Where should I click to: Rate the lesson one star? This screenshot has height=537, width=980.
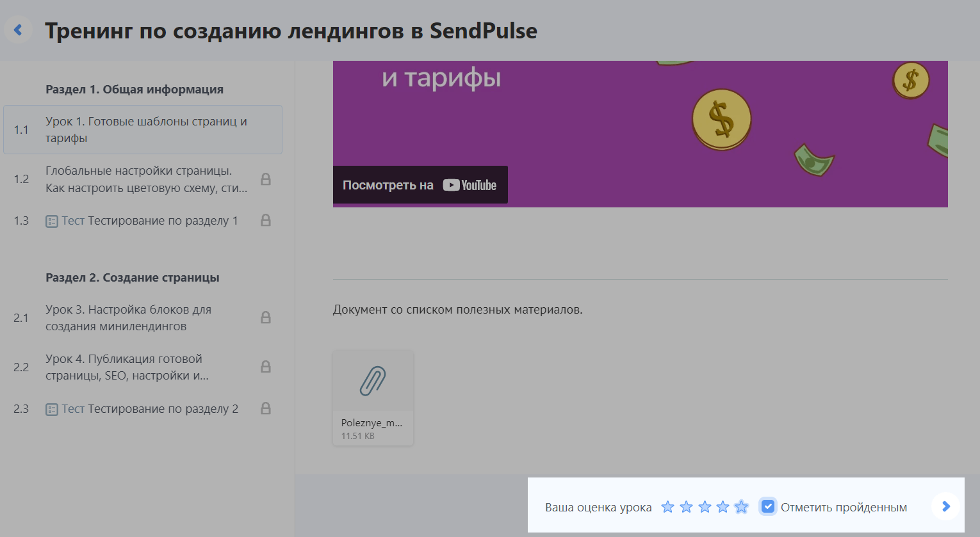(667, 507)
